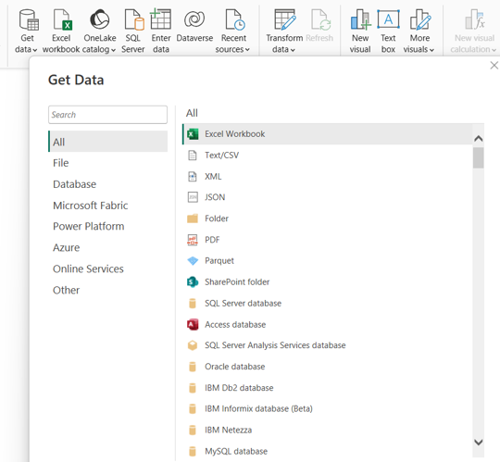Screen dimensions: 500x462
Task: Switch to the Database category
Action: point(74,184)
